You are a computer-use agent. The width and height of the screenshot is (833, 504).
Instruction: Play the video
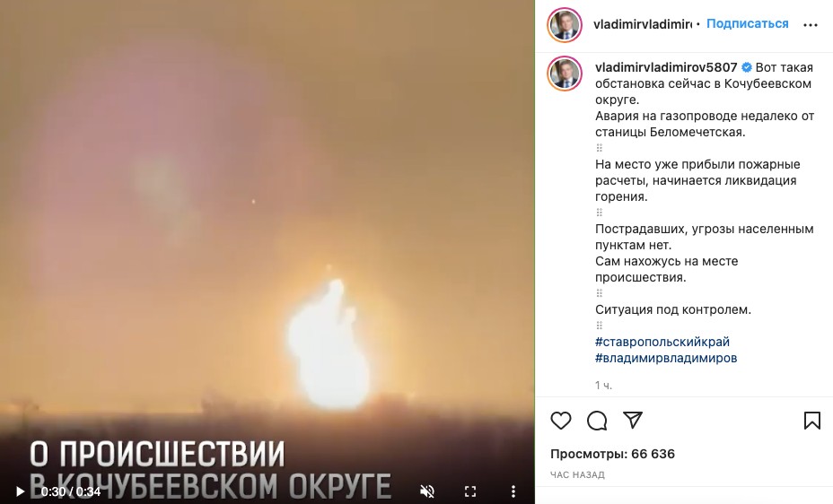[x=20, y=491]
